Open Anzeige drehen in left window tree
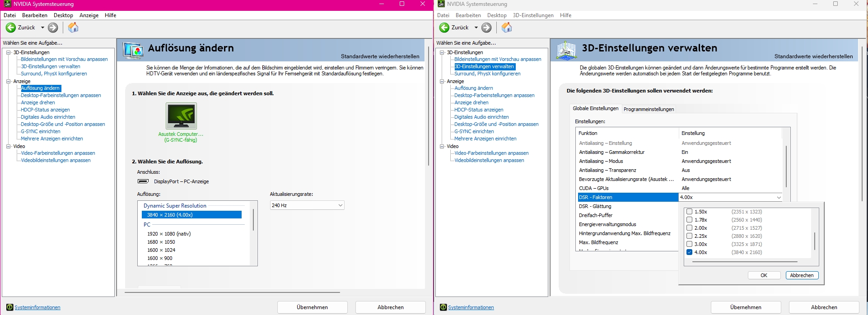The image size is (868, 315). (x=38, y=102)
